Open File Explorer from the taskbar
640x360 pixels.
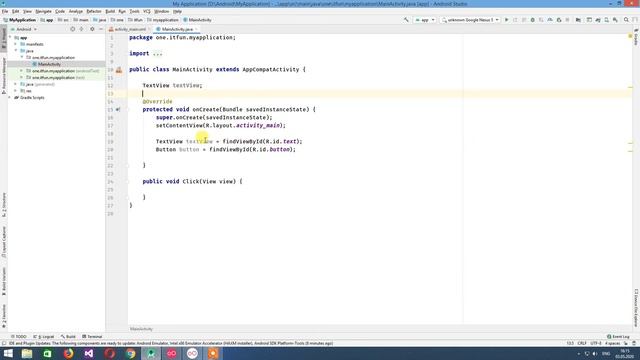pyautogui.click(x=27, y=353)
